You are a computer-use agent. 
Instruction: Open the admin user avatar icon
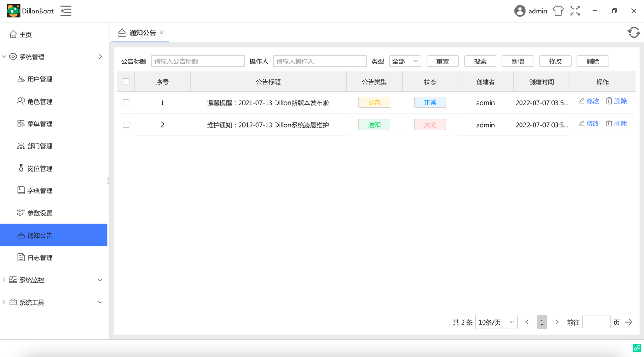[x=520, y=11]
